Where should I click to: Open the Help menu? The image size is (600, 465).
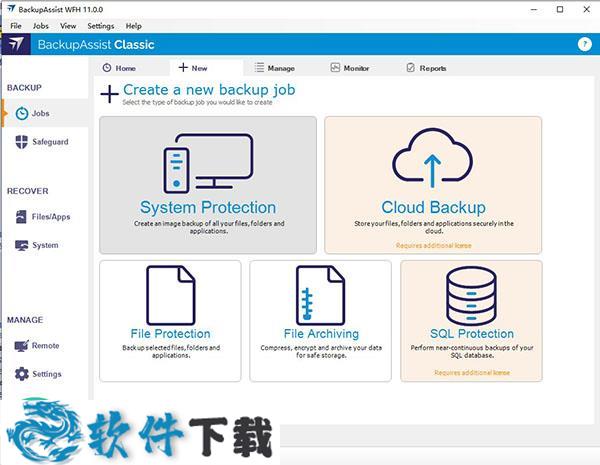point(134,26)
